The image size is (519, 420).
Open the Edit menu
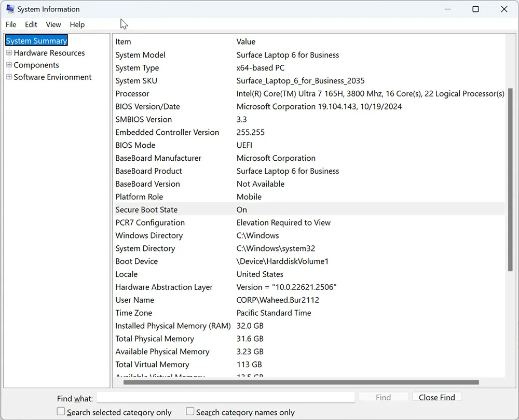[31, 24]
